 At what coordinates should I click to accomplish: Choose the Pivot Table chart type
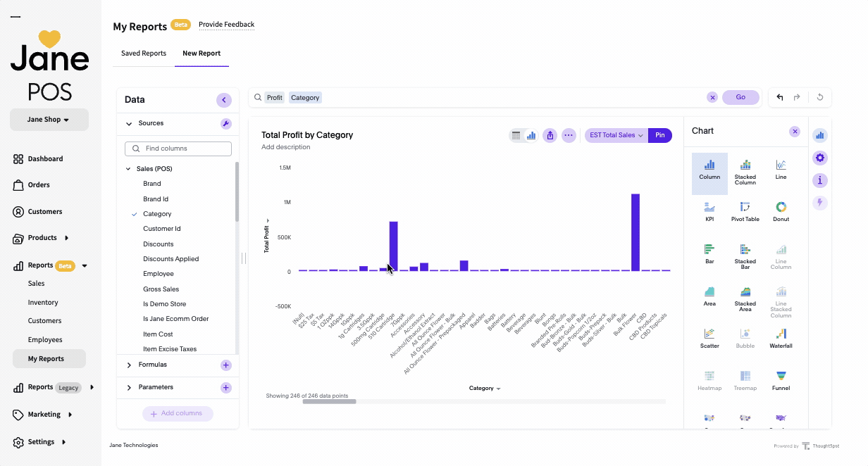pos(745,213)
